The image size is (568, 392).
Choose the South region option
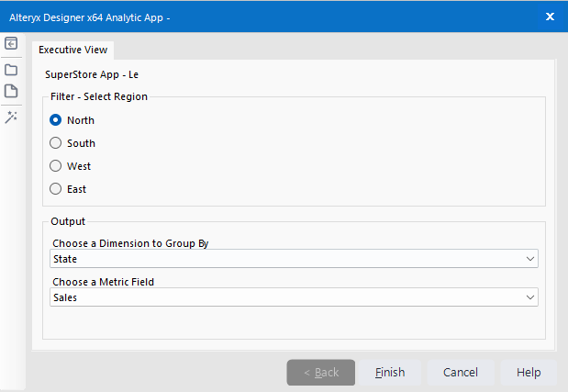pos(56,143)
